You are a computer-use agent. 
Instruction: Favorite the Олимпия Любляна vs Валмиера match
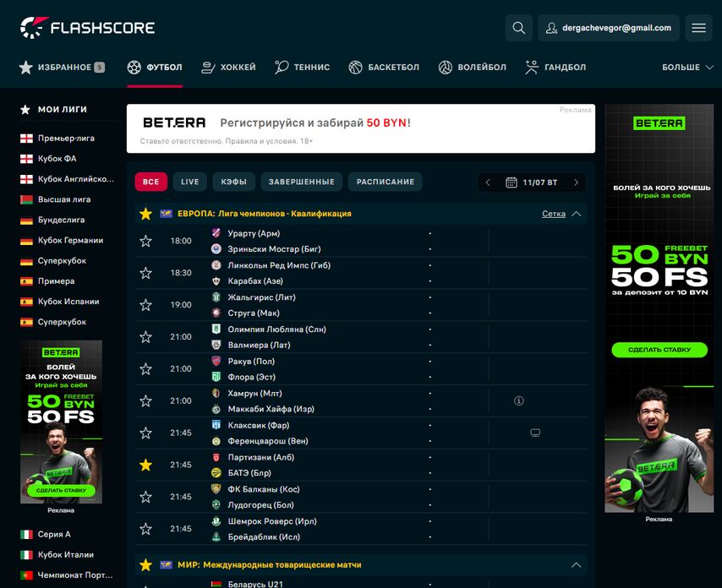coord(146,337)
